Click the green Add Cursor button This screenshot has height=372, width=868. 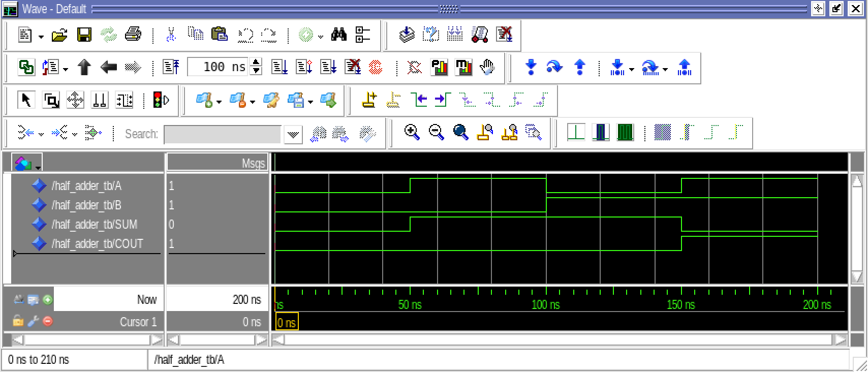pos(47,299)
